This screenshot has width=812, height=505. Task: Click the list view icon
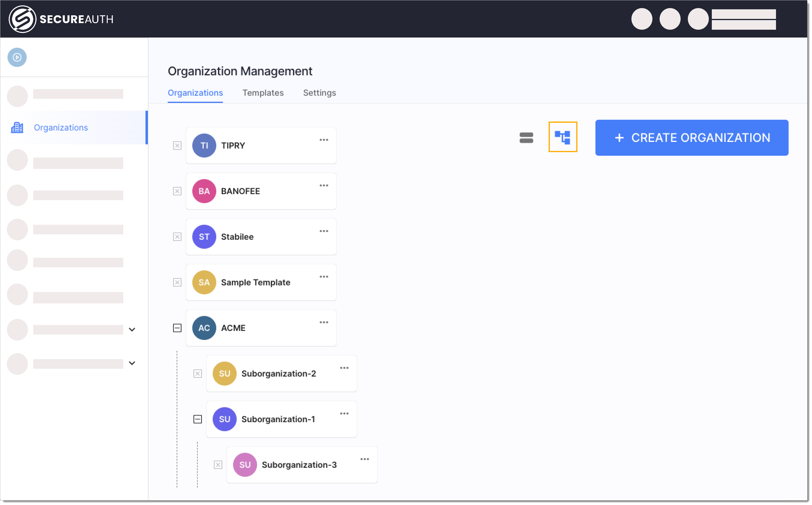point(525,137)
